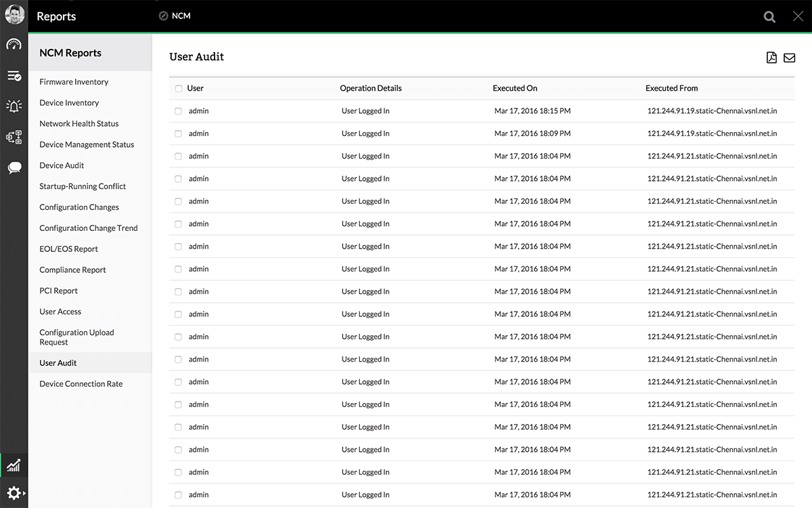This screenshot has height=508, width=812.
Task: Open the Settings gear icon
Action: click(x=14, y=493)
